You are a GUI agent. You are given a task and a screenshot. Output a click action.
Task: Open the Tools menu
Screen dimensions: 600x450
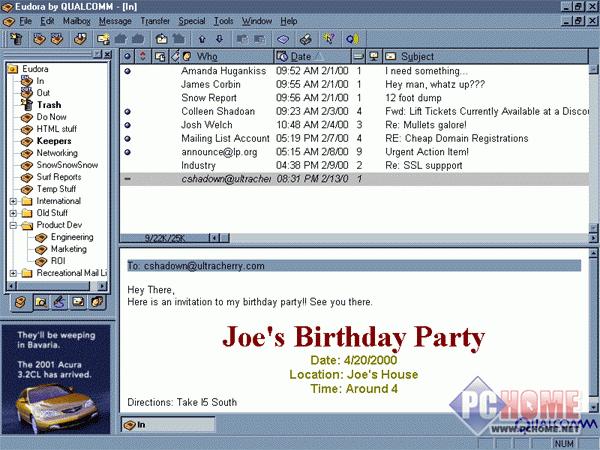[223, 21]
